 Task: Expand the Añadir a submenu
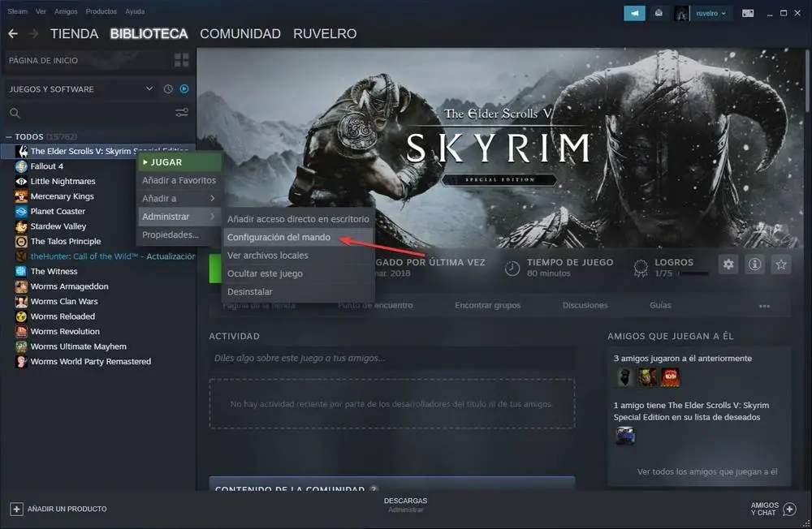point(179,198)
